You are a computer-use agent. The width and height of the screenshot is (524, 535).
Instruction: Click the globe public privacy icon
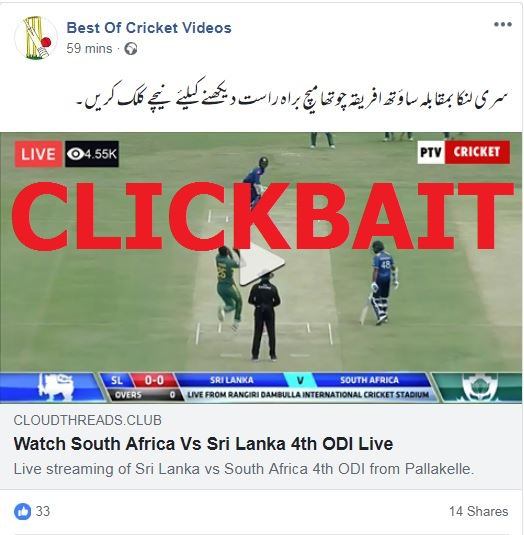click(x=131, y=49)
